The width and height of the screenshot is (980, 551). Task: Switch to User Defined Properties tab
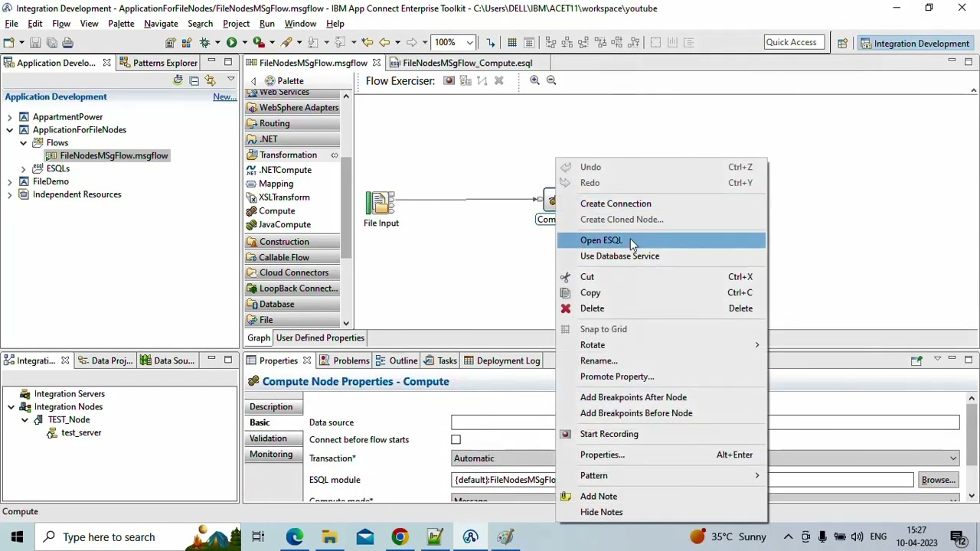[320, 338]
